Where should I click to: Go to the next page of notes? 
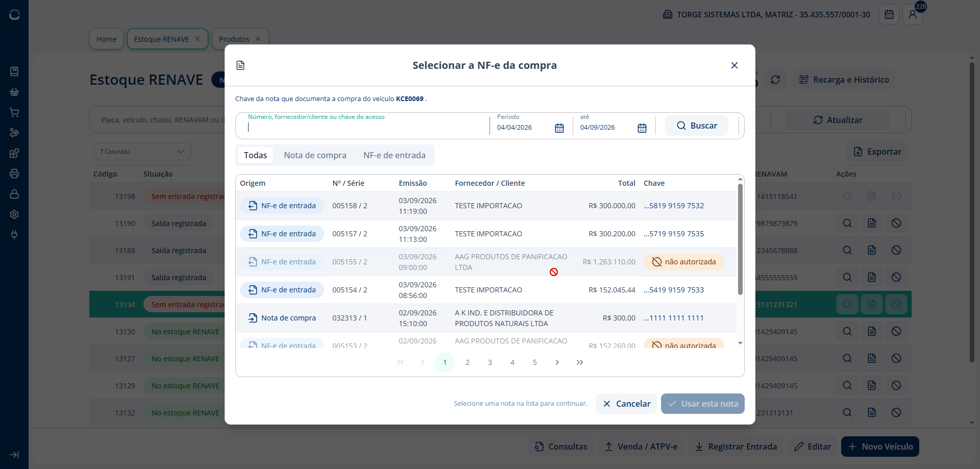click(557, 362)
